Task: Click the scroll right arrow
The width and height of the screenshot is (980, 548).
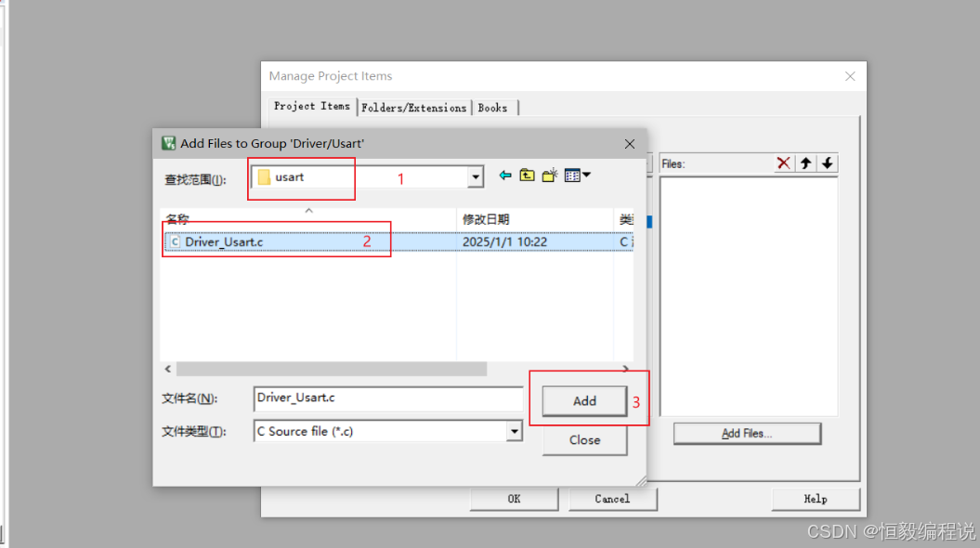Action: [x=626, y=370]
